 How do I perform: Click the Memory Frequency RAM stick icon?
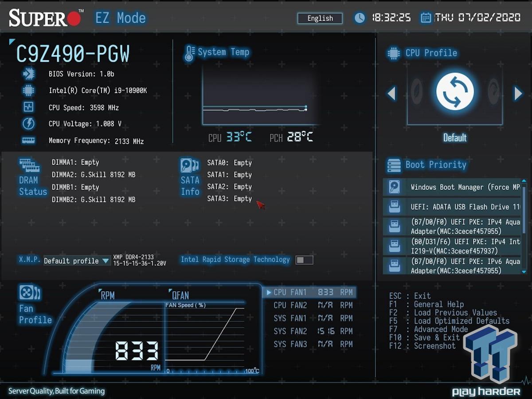pyautogui.click(x=29, y=140)
